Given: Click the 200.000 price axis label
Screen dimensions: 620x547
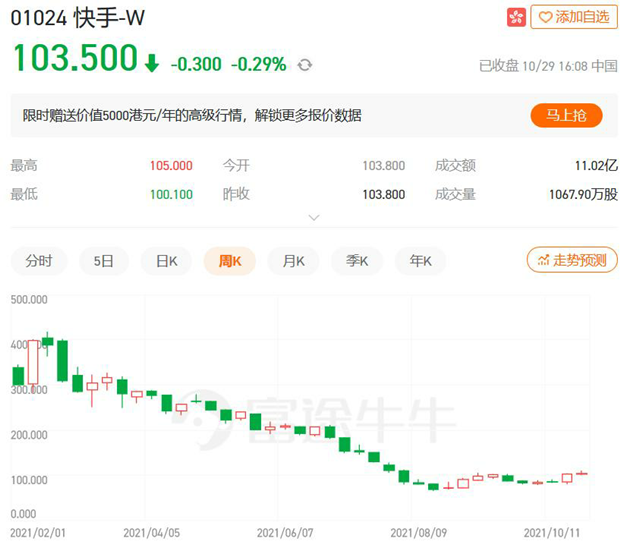Looking at the screenshot, I should pos(29,435).
